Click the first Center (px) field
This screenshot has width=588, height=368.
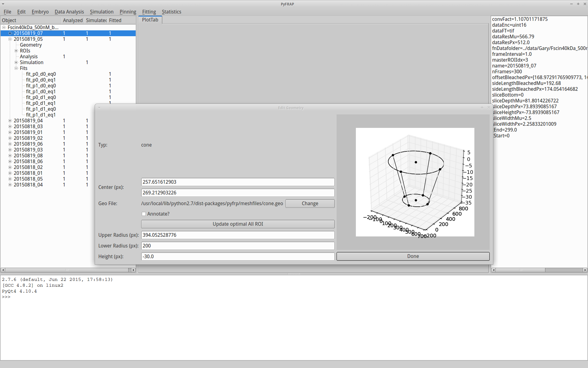(x=238, y=182)
